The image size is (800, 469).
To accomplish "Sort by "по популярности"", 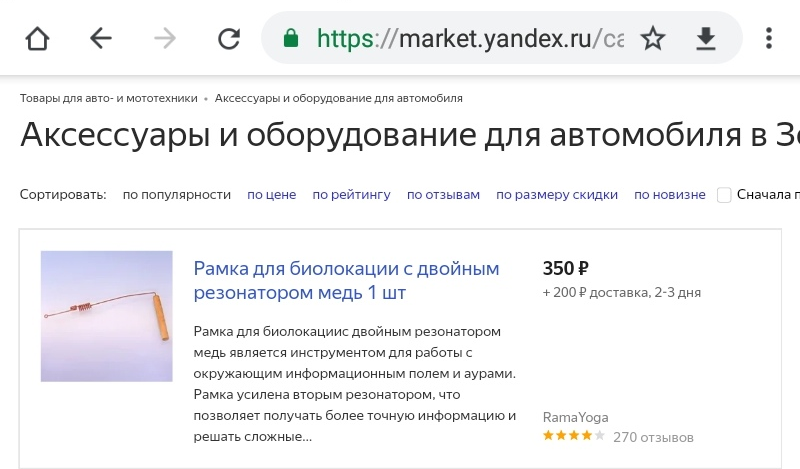I will click(x=177, y=195).
